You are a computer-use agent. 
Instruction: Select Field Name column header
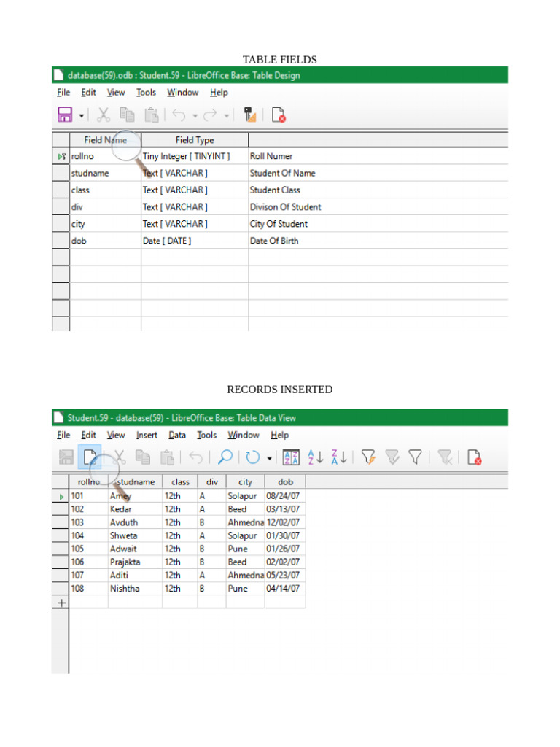pyautogui.click(x=105, y=139)
